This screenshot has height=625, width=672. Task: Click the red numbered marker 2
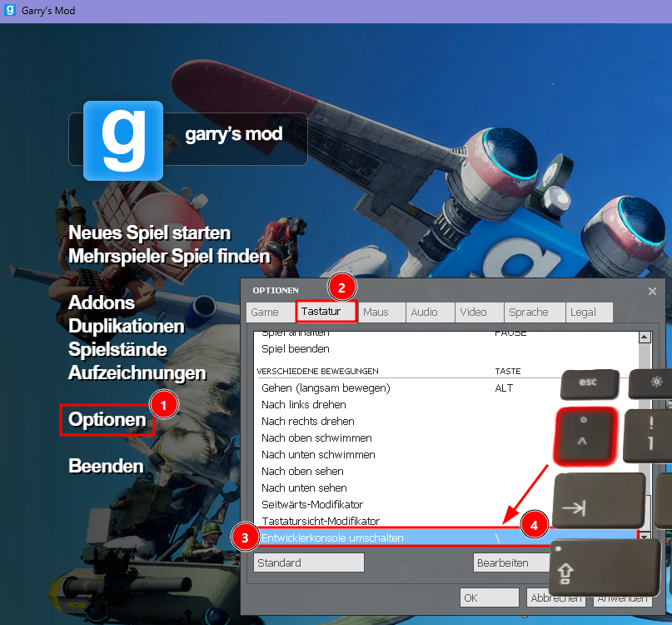pos(341,287)
